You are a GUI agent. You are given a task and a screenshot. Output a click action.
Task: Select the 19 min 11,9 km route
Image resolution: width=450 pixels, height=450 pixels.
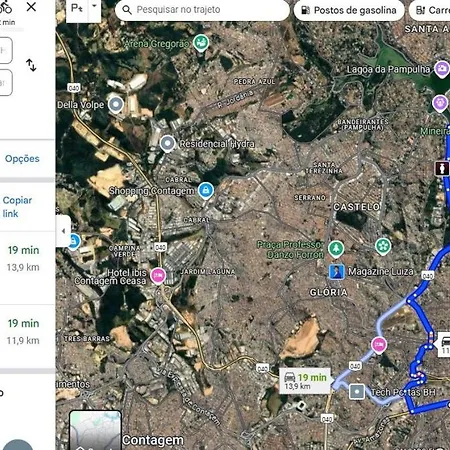tap(27, 332)
